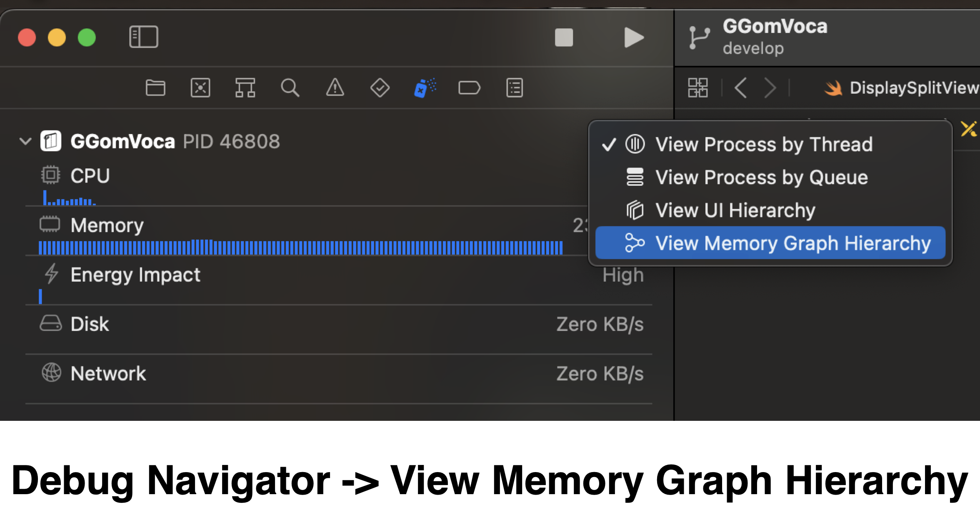
Task: Select the Debug navigator spray icon
Action: [x=425, y=88]
